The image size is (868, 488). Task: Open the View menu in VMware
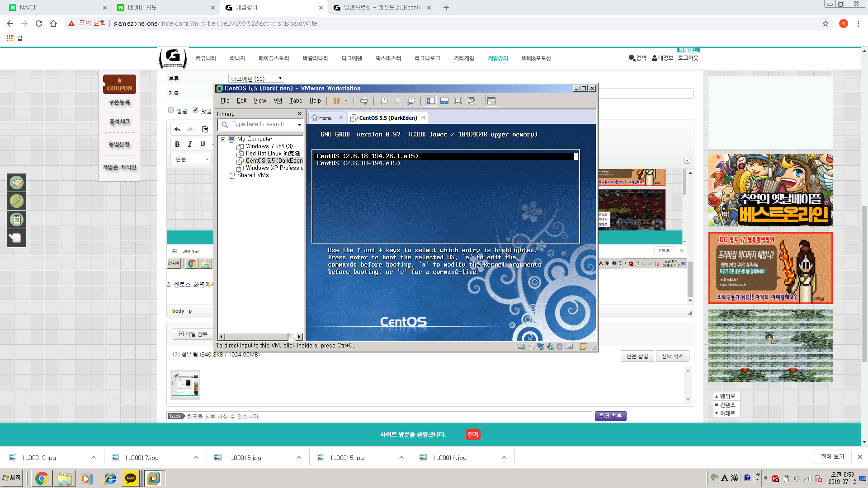click(259, 101)
